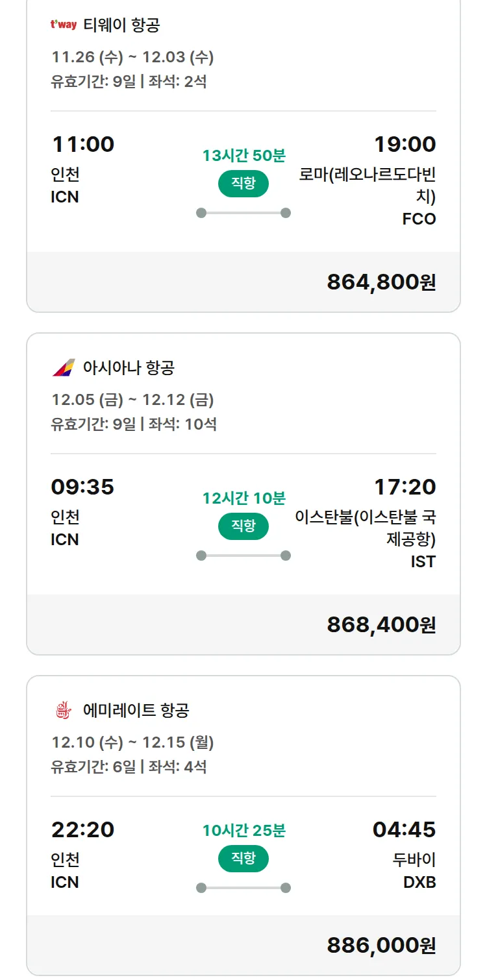The image size is (487, 980).
Task: Click the 직항 badge on the Istanbul flight
Action: pyautogui.click(x=243, y=526)
